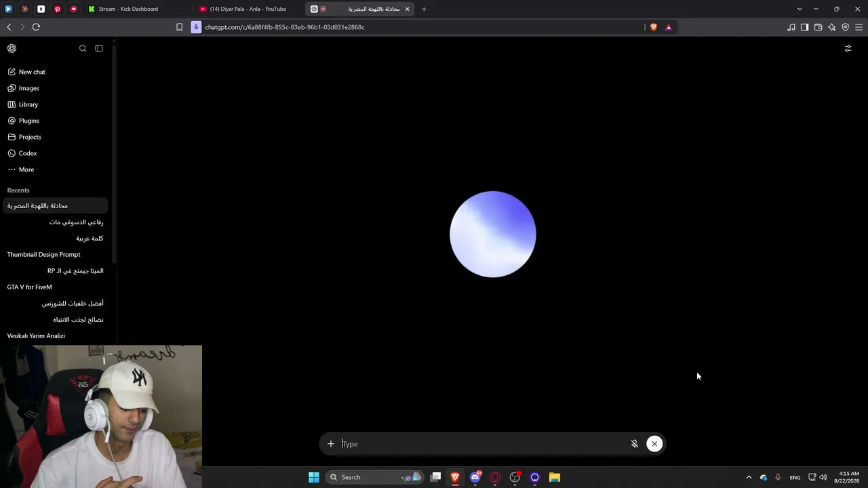Click the ChatGPT logo in sidebar
This screenshot has height=488, width=868.
pyautogui.click(x=12, y=48)
